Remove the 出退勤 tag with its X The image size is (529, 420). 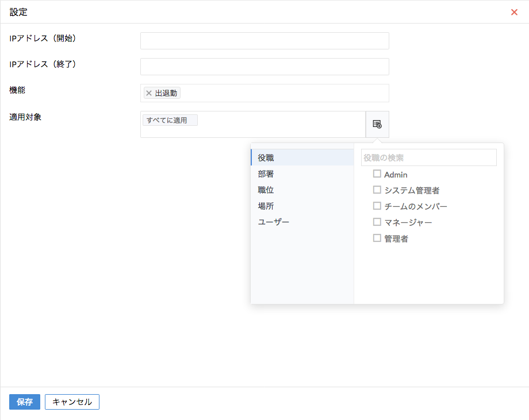149,93
